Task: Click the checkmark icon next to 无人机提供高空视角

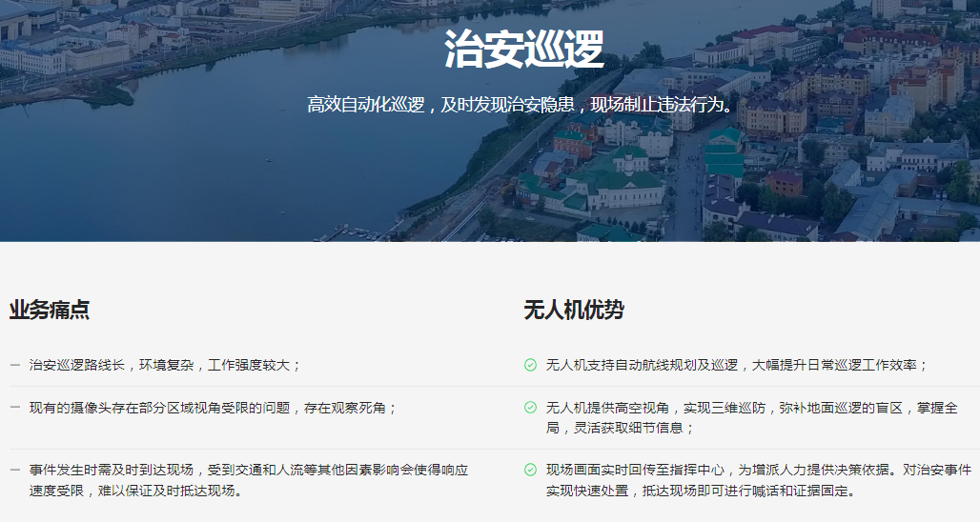Action: [530, 408]
